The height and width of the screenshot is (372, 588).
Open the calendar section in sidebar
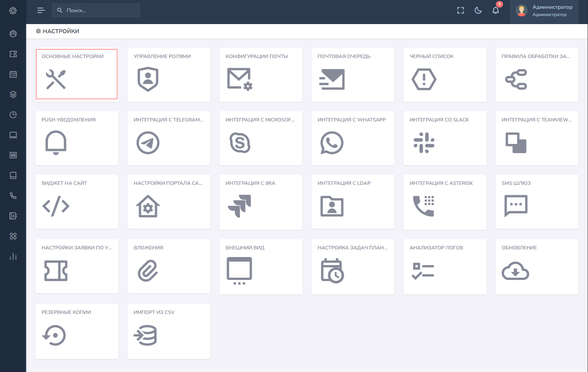[13, 74]
